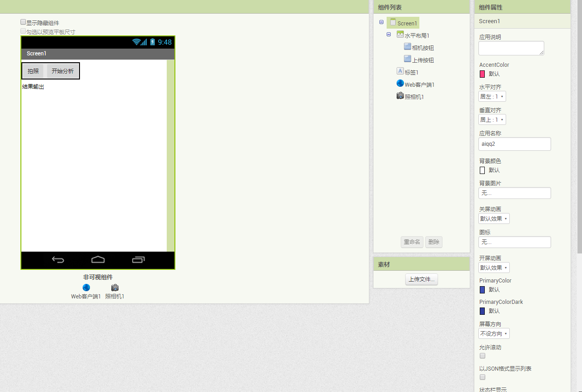Select 相机按钮 in the component tree
582x392 pixels.
(x=423, y=48)
